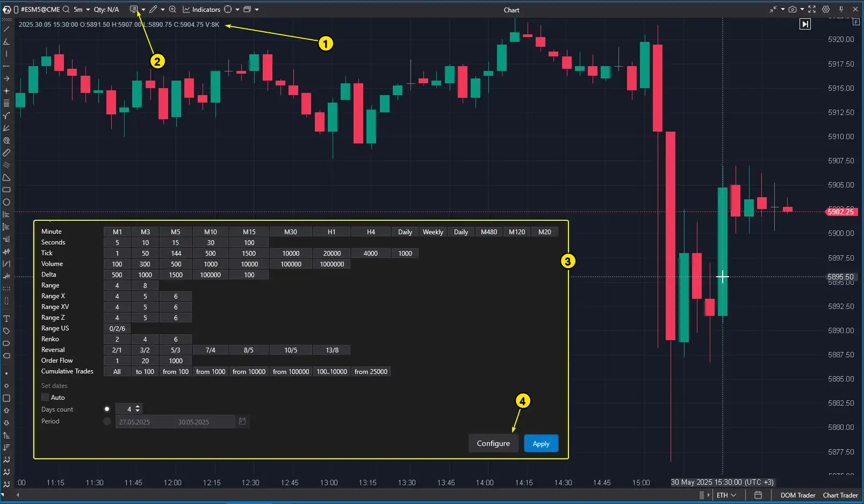
Task: Switch to the DOM Trader tab
Action: (x=797, y=495)
